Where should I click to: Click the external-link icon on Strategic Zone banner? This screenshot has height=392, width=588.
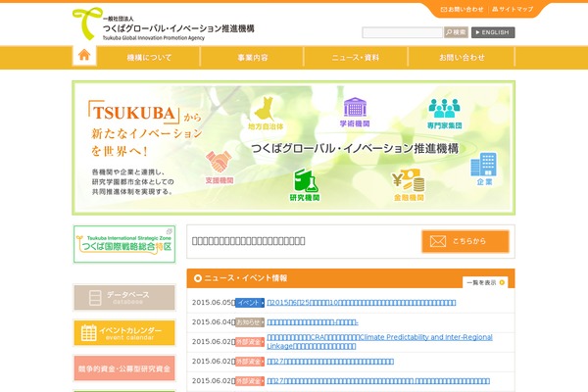170,231
